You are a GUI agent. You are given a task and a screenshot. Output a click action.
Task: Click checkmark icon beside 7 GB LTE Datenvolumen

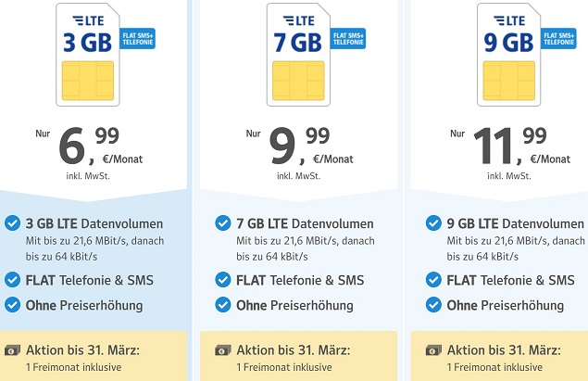pyautogui.click(x=222, y=223)
